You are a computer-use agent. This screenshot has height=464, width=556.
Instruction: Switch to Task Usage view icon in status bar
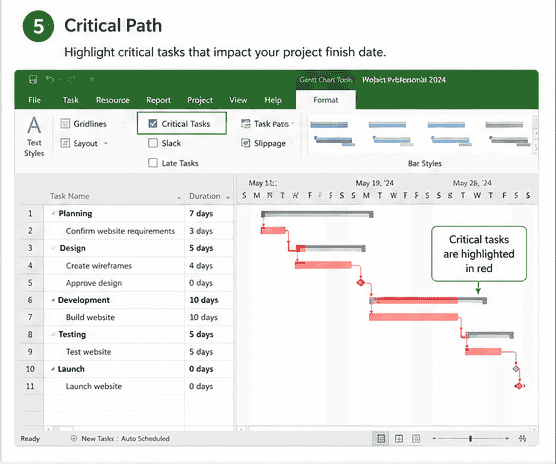[399, 439]
